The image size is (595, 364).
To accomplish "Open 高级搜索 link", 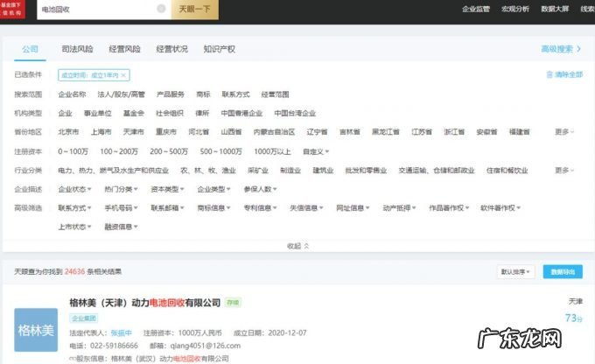I will point(561,49).
